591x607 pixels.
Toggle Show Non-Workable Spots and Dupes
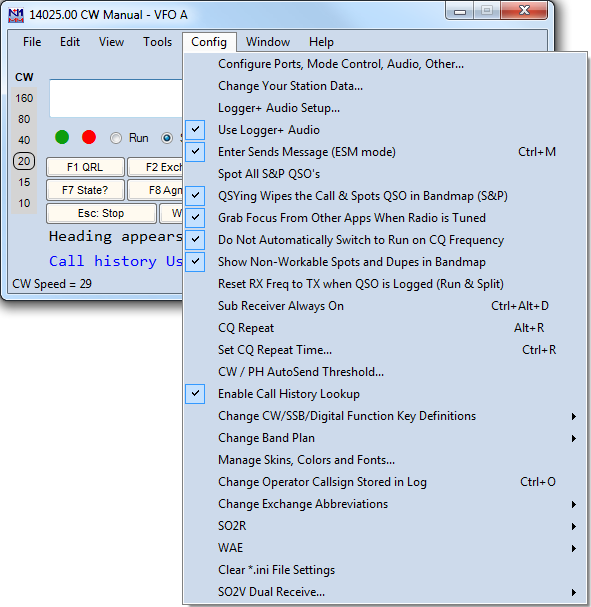[195, 262]
